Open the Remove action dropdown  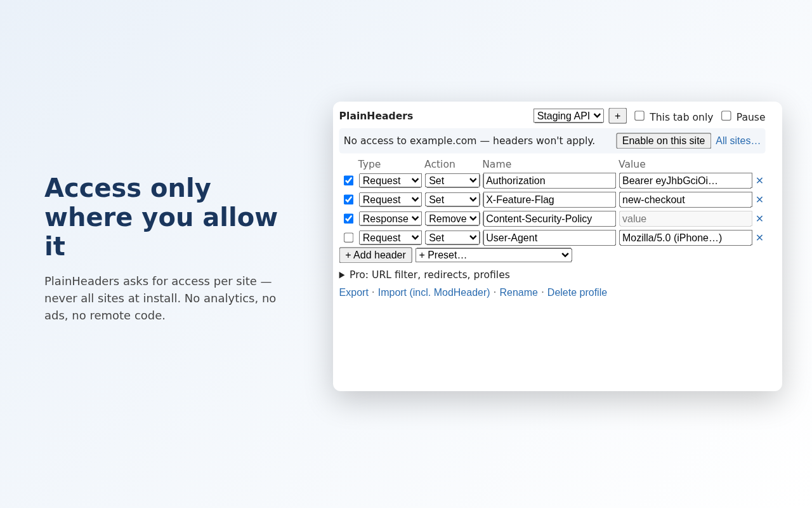(452, 218)
